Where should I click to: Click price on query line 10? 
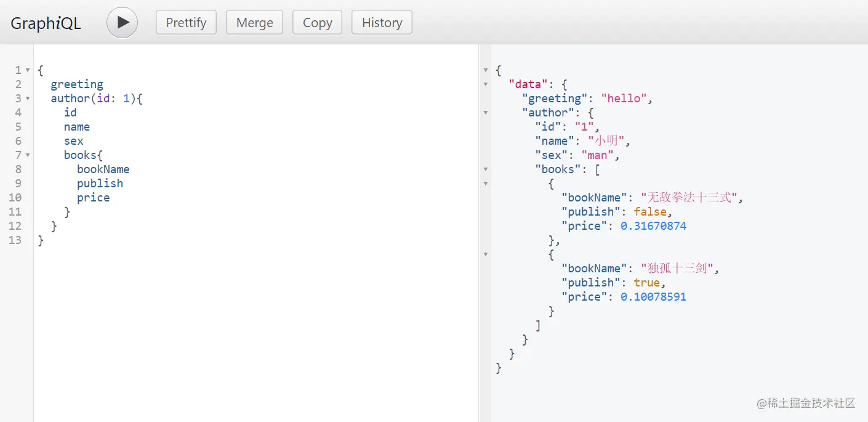coord(93,198)
